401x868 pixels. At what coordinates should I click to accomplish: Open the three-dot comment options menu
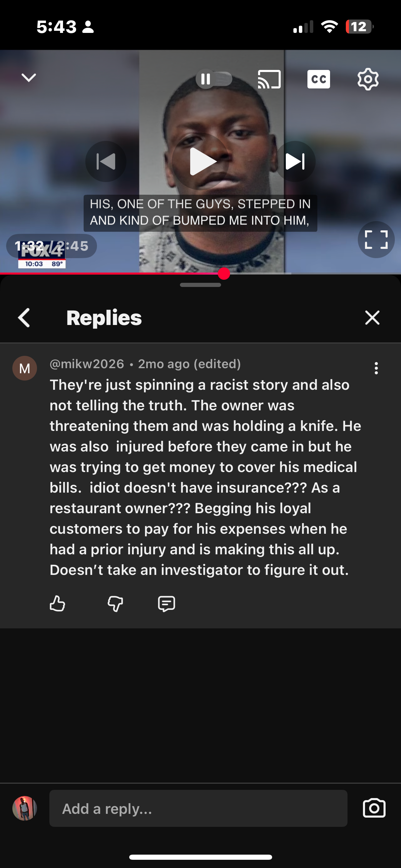376,368
